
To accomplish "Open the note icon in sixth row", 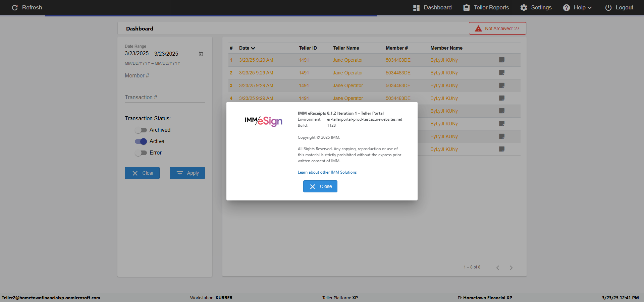I will 502,124.
